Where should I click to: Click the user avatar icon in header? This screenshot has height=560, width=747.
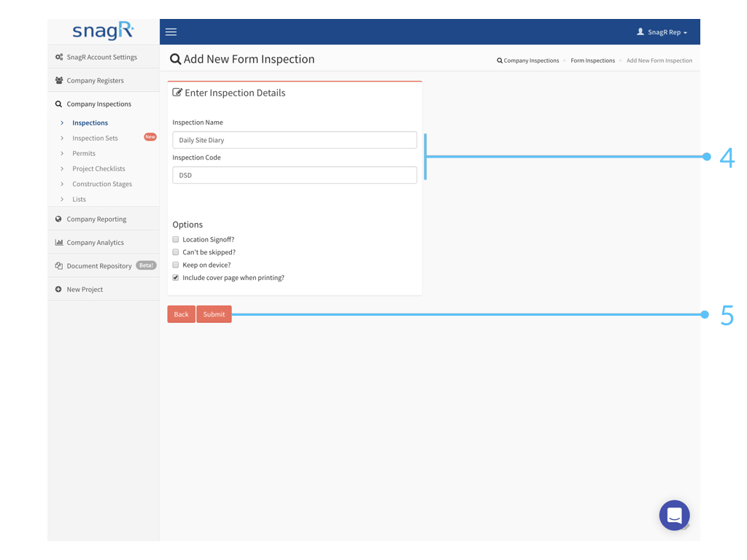(x=640, y=32)
